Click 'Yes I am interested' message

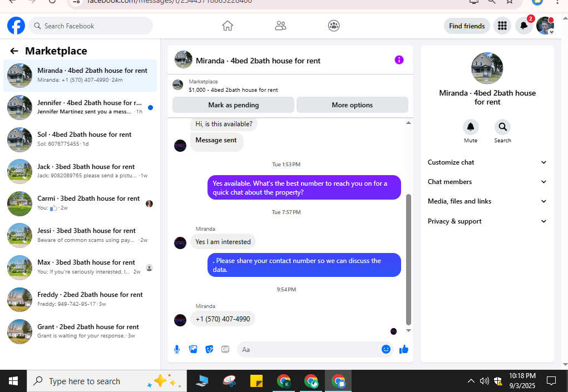(x=223, y=242)
